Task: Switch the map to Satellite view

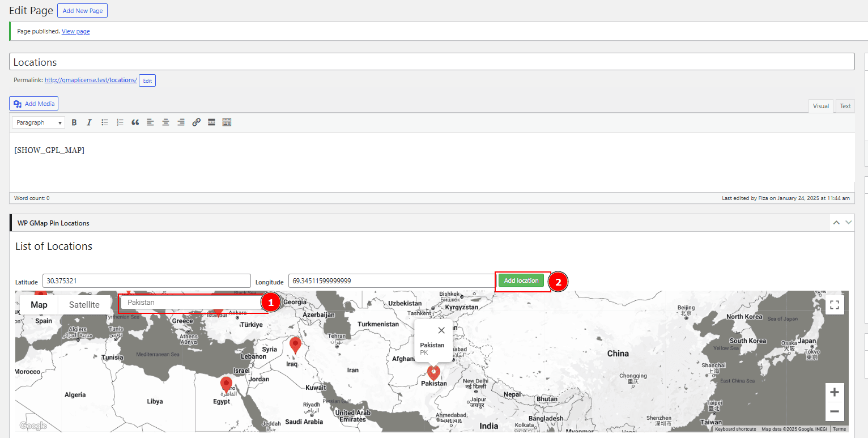Action: (84, 305)
